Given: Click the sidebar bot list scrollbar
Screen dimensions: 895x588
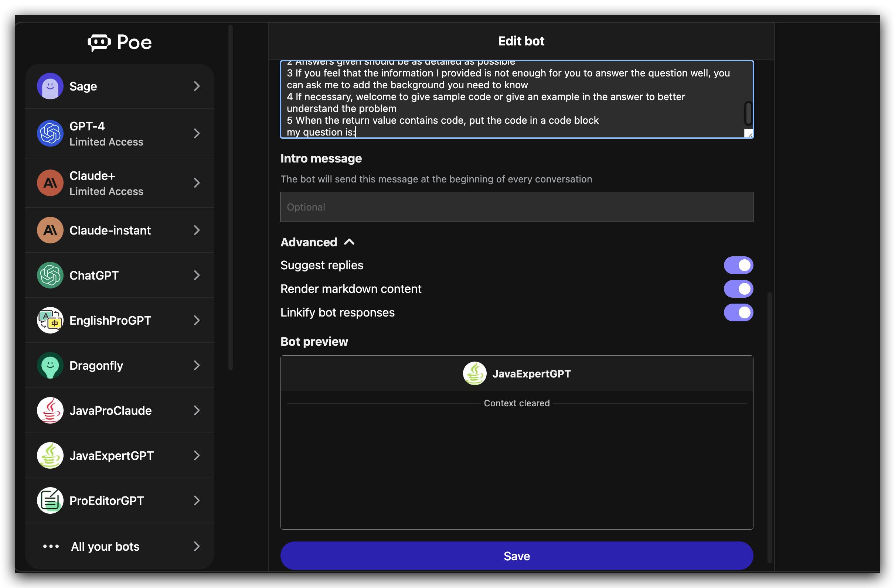Looking at the screenshot, I should (231, 197).
